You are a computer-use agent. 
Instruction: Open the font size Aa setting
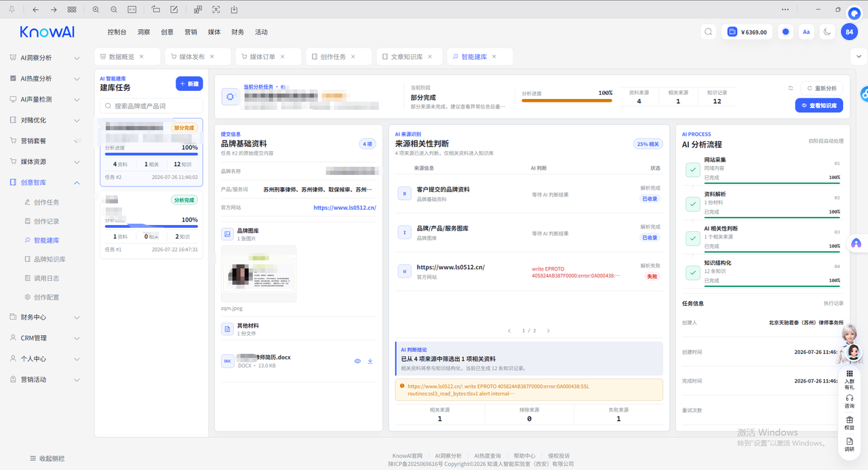[806, 32]
